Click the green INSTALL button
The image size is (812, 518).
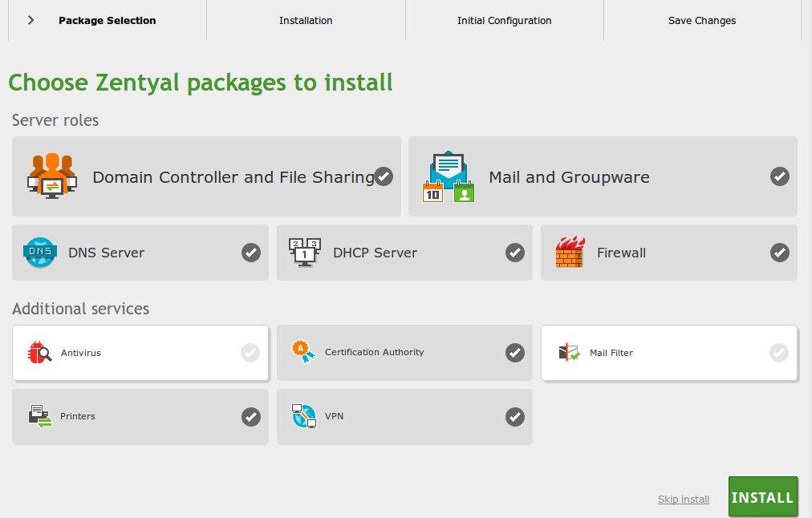(763, 497)
